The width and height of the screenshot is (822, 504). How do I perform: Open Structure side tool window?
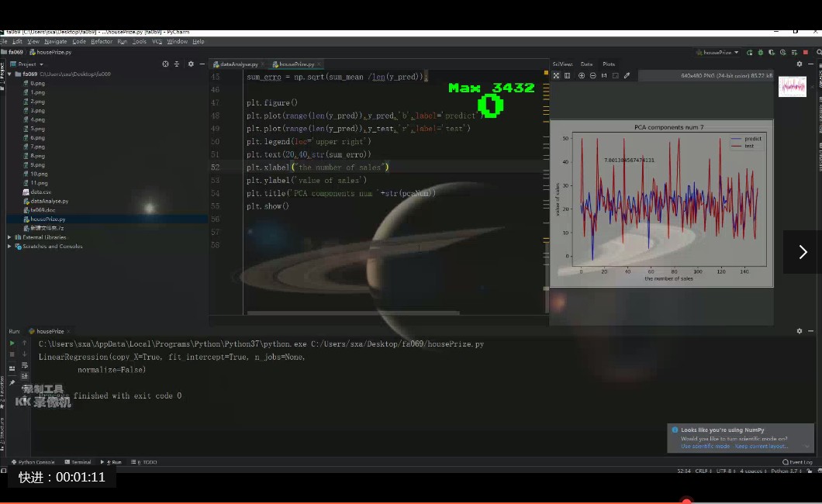click(2, 435)
